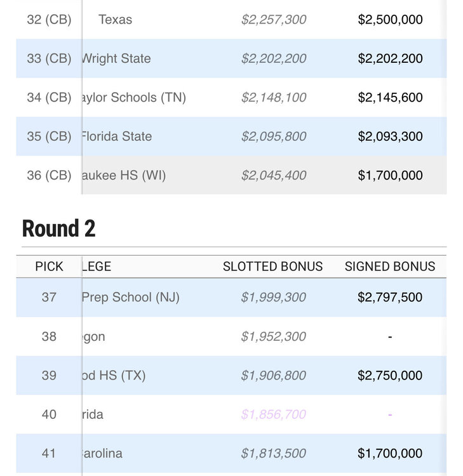Open the Wright State entry

(x=116, y=58)
